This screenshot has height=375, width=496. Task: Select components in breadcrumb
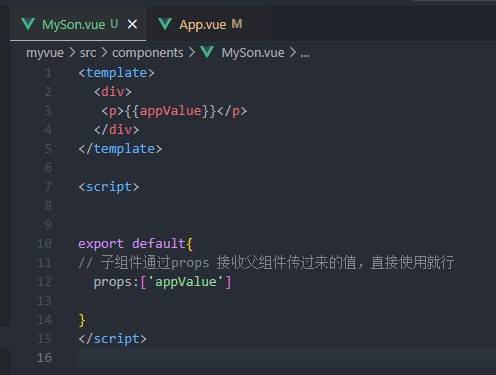pyautogui.click(x=147, y=53)
